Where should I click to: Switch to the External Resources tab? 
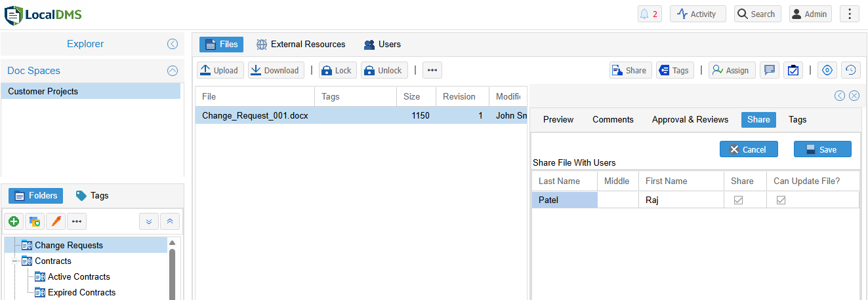[301, 45]
